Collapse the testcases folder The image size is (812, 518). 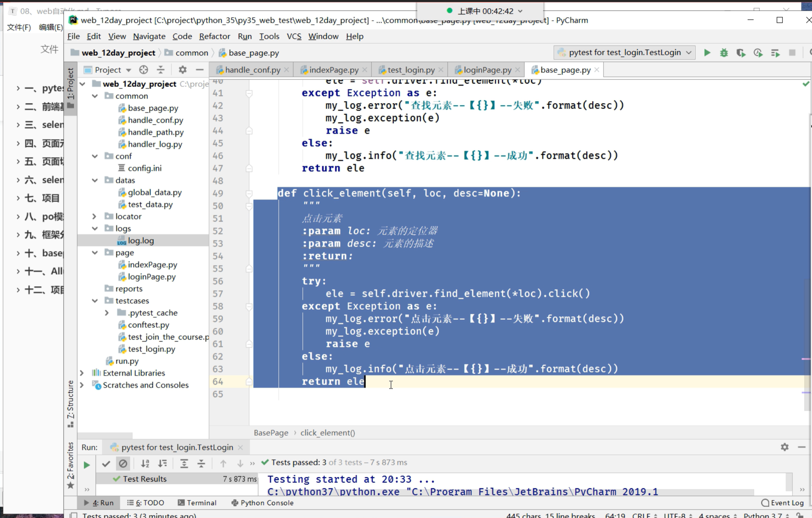click(95, 301)
